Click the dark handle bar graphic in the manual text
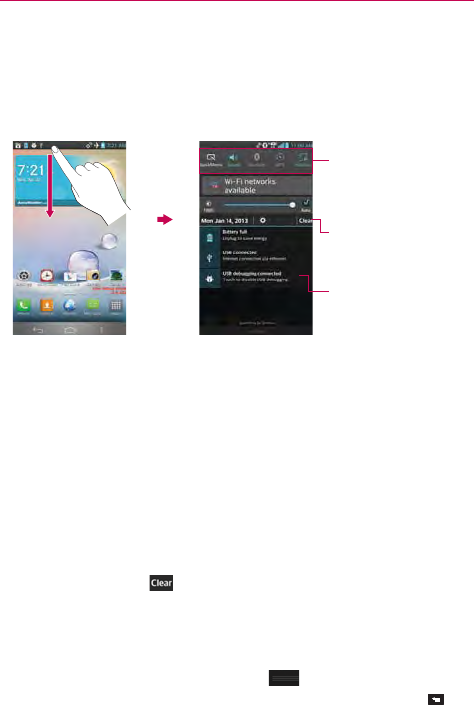The image size is (474, 705). click(284, 678)
